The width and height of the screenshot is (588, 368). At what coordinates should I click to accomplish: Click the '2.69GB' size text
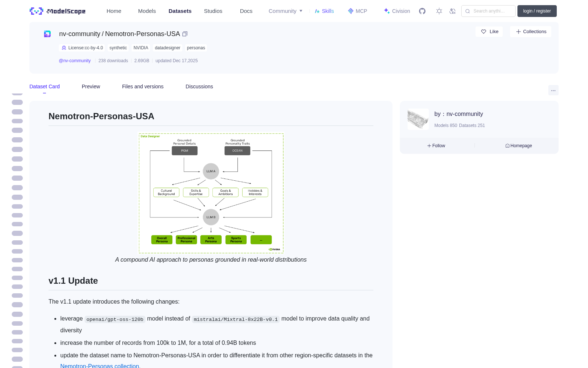(x=142, y=61)
